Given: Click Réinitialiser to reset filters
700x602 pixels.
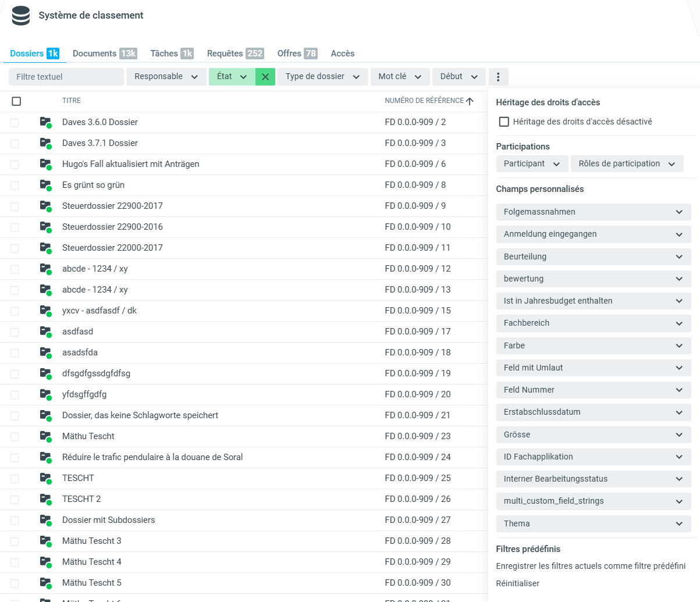Looking at the screenshot, I should (517, 583).
